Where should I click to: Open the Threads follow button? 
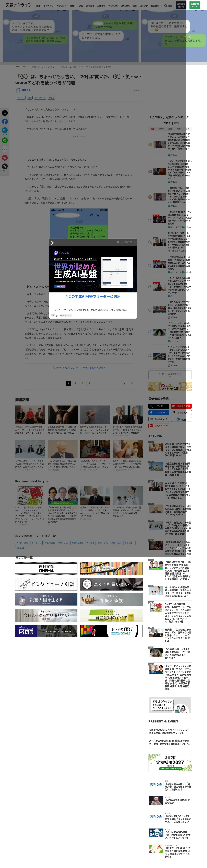[x=181, y=412]
